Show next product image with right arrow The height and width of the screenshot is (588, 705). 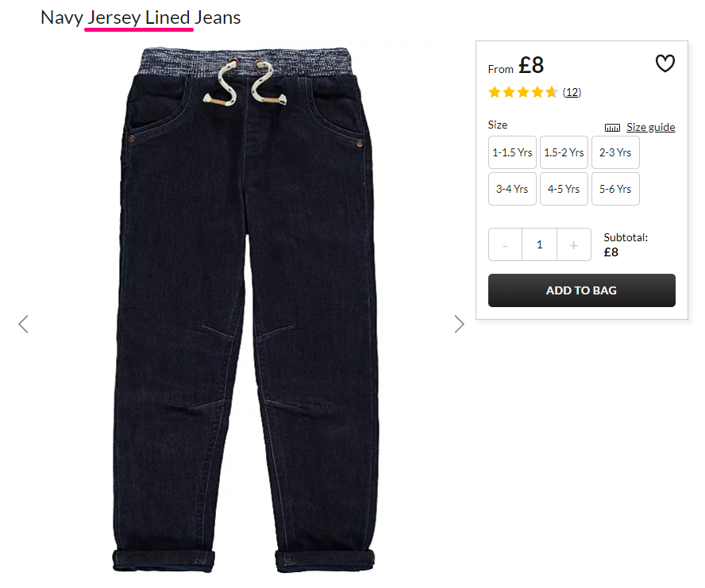tap(459, 324)
